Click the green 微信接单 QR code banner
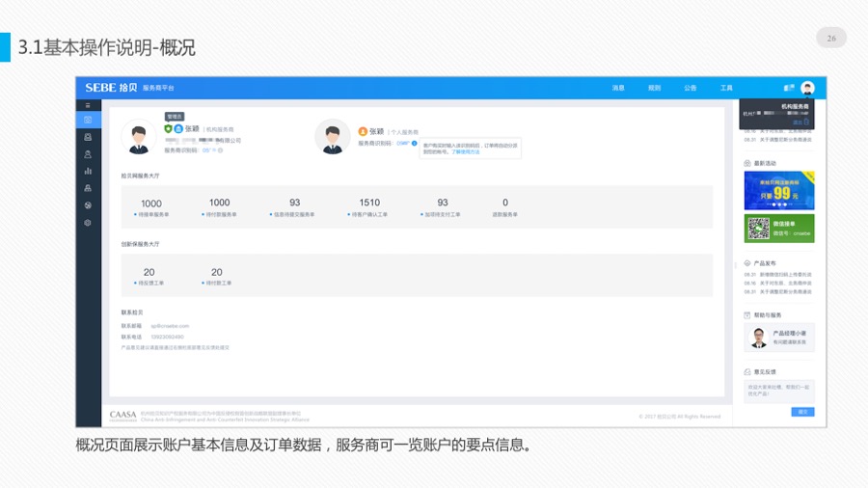Viewport: 868px width, 488px height. [779, 228]
